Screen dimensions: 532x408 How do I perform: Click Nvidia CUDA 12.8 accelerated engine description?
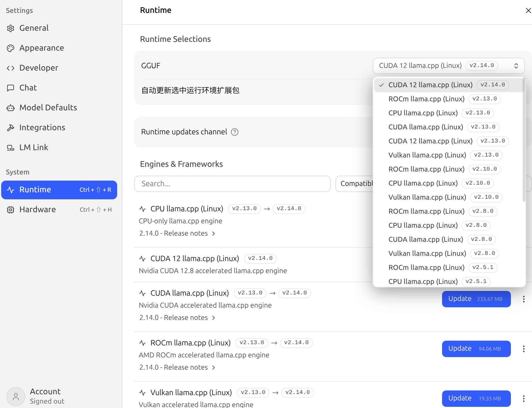(213, 271)
